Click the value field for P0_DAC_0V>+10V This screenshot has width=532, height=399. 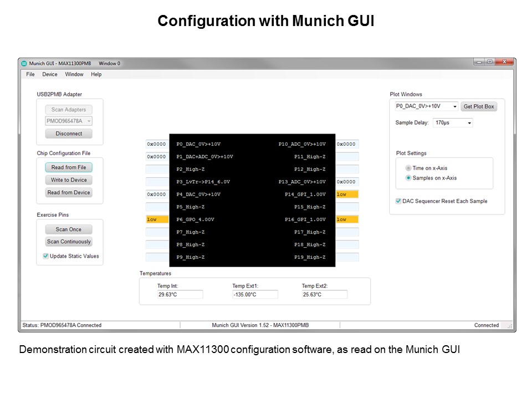(x=157, y=144)
